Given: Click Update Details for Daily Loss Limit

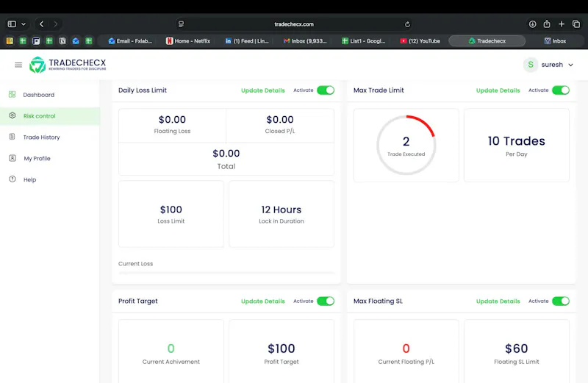Looking at the screenshot, I should [x=263, y=90].
